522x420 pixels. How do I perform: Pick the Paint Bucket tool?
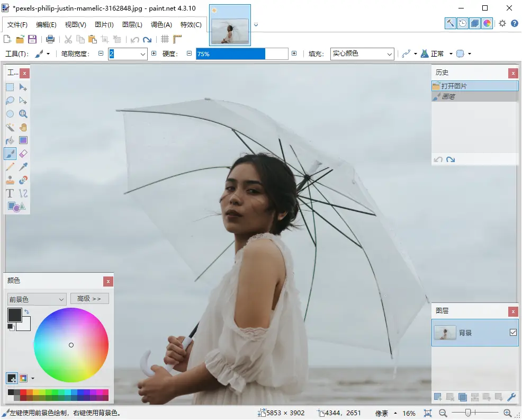10,140
